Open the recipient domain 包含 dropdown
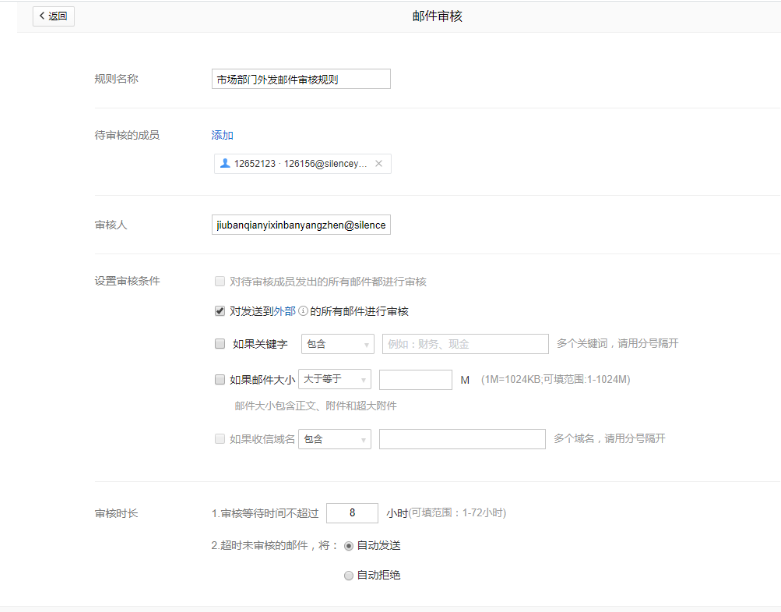 334,439
